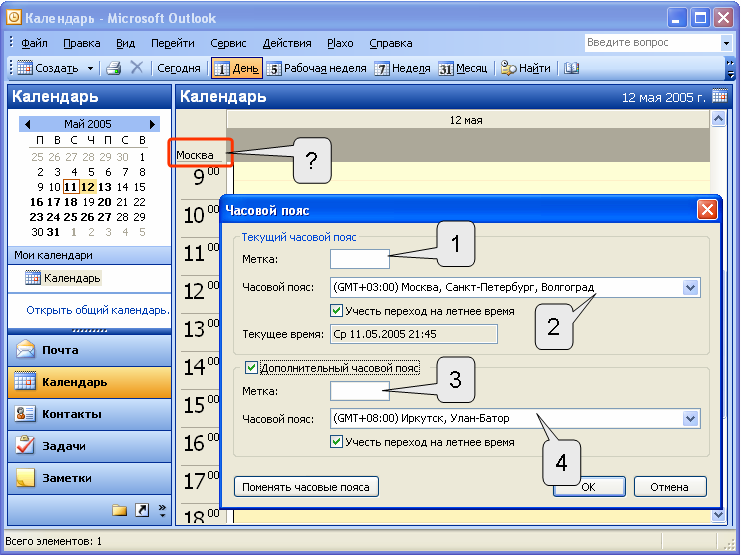Open the Вид menu
Image resolution: width=741 pixels, height=555 pixels.
(126, 43)
